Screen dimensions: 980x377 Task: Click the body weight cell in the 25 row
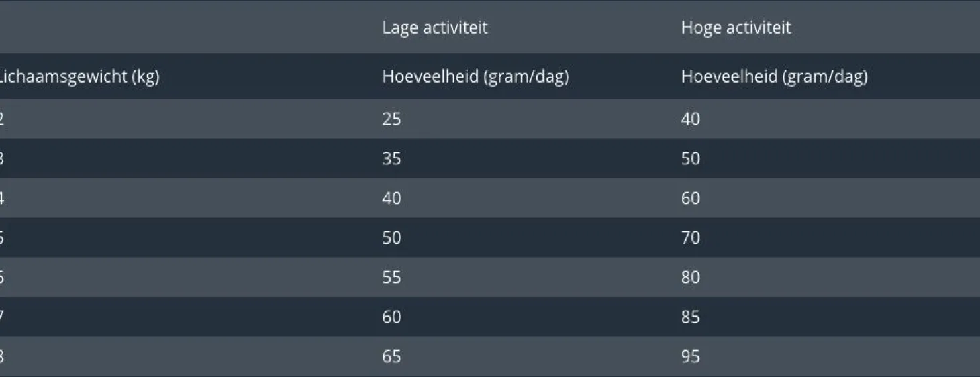click(2, 119)
